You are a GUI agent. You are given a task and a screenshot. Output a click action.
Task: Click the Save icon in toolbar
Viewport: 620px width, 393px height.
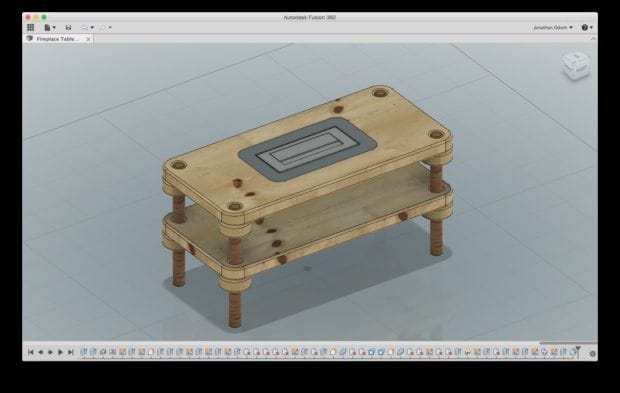pos(68,27)
